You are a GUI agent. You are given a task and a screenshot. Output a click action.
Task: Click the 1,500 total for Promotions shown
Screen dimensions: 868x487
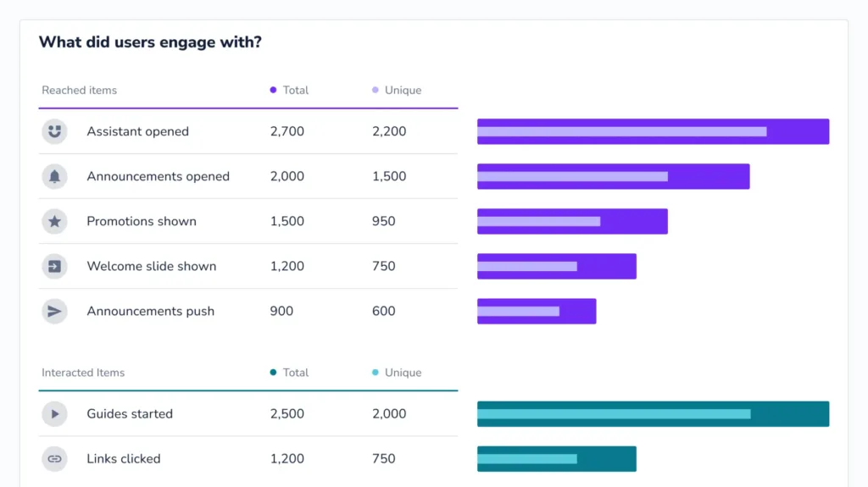(x=287, y=221)
